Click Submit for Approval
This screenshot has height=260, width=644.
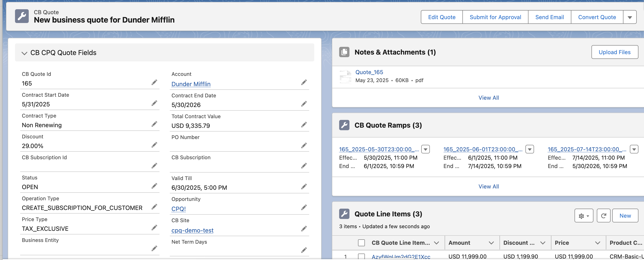[x=495, y=17]
